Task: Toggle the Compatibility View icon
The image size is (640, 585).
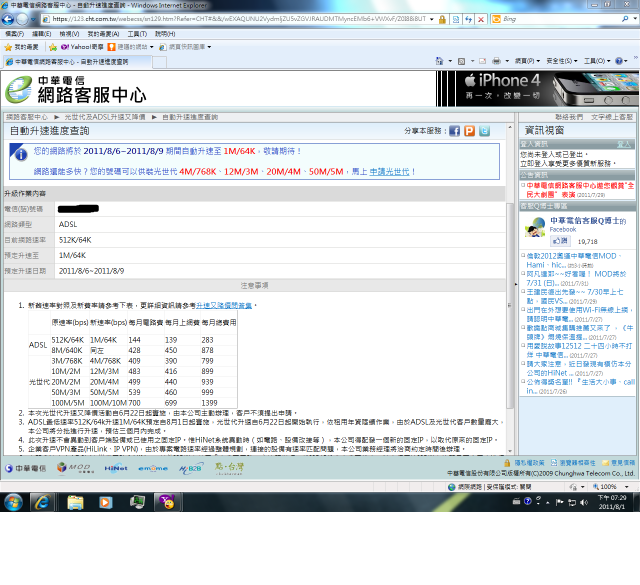Action: (x=456, y=19)
